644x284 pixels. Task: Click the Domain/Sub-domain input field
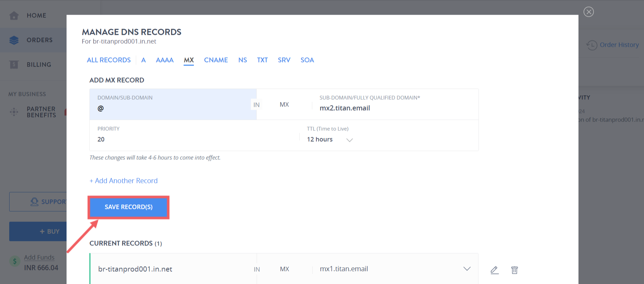point(173,104)
